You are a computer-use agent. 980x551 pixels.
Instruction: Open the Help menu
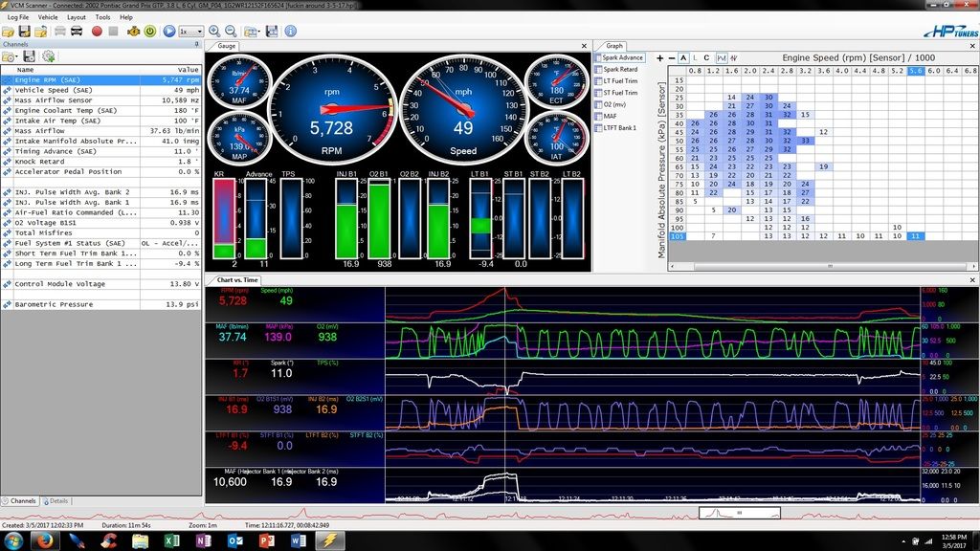pos(126,17)
